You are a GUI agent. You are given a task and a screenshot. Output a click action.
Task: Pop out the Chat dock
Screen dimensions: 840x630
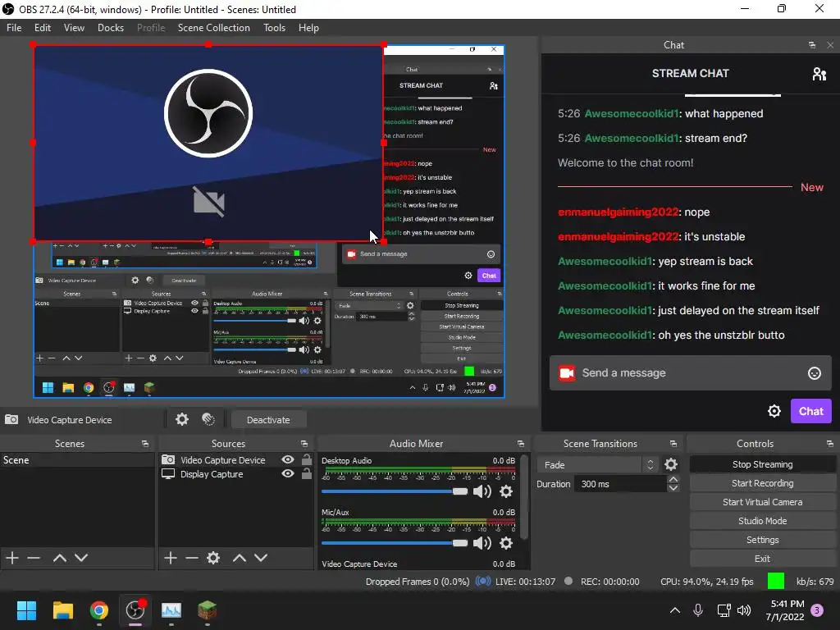click(x=812, y=45)
